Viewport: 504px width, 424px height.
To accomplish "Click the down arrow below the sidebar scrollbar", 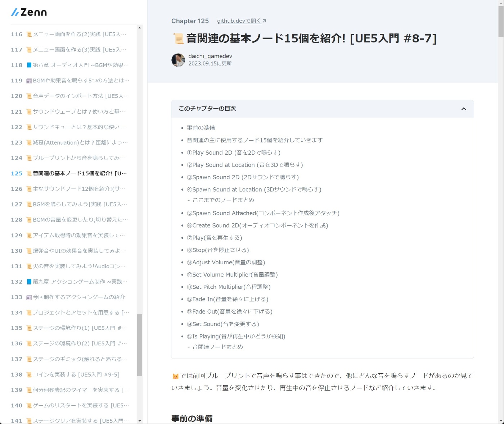I will 140,421.
